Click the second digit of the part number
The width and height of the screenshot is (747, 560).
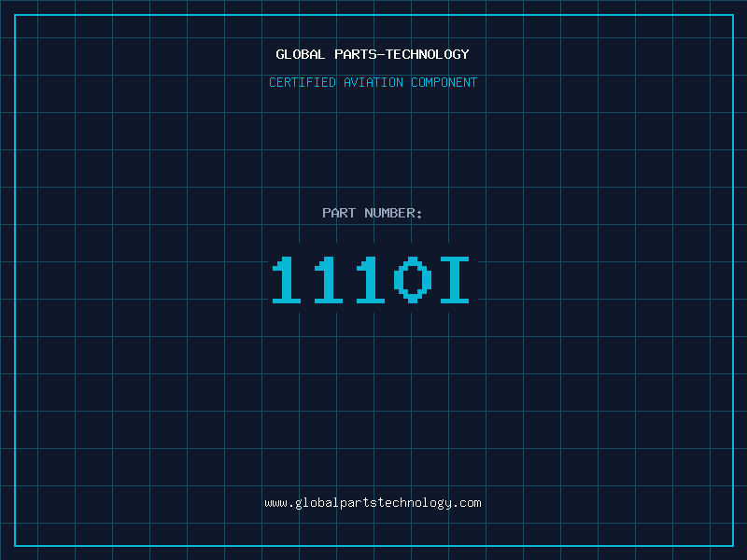[329, 280]
